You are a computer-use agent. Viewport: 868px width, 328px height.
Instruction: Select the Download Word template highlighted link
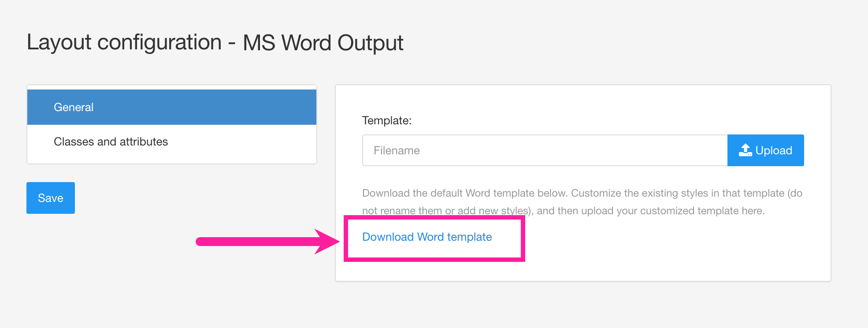pos(427,237)
